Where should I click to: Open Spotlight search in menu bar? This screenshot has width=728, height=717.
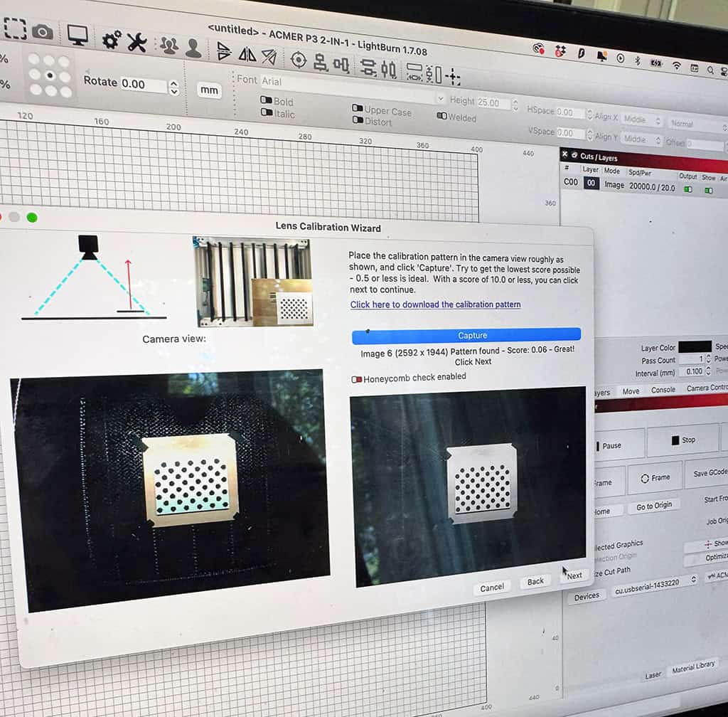710,70
